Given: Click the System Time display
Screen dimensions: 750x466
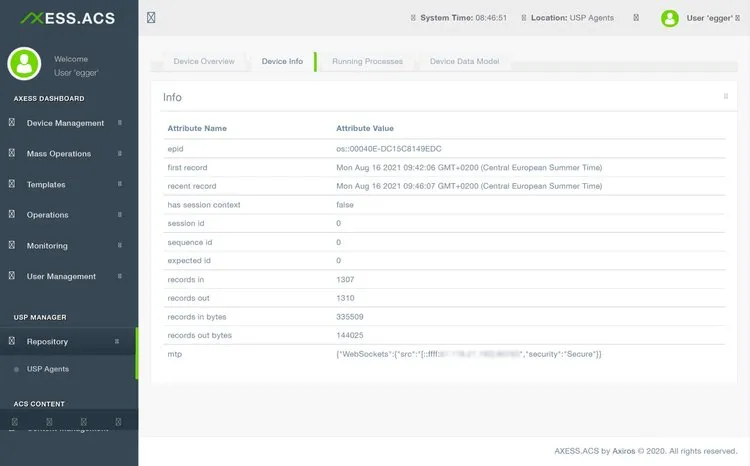Looking at the screenshot, I should click(463, 18).
